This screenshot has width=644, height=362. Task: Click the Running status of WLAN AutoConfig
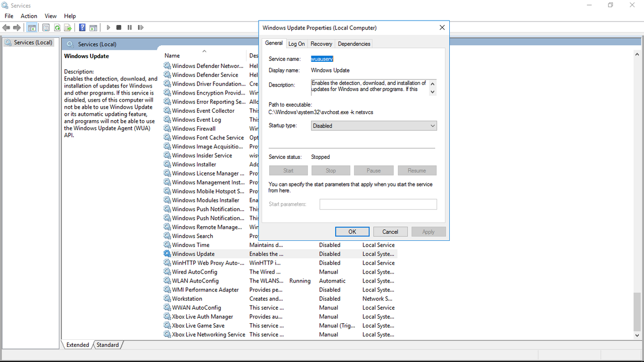[300, 281]
